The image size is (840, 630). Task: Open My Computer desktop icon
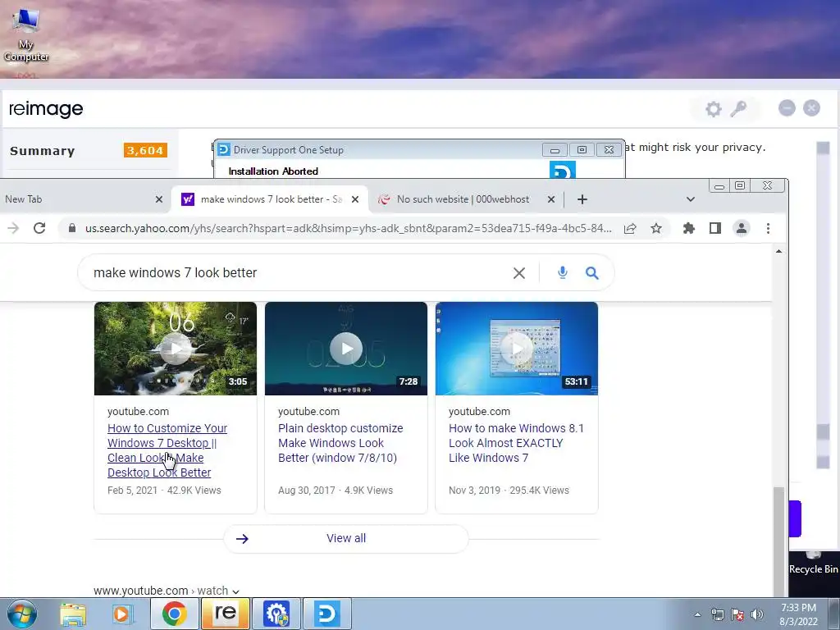(25, 34)
